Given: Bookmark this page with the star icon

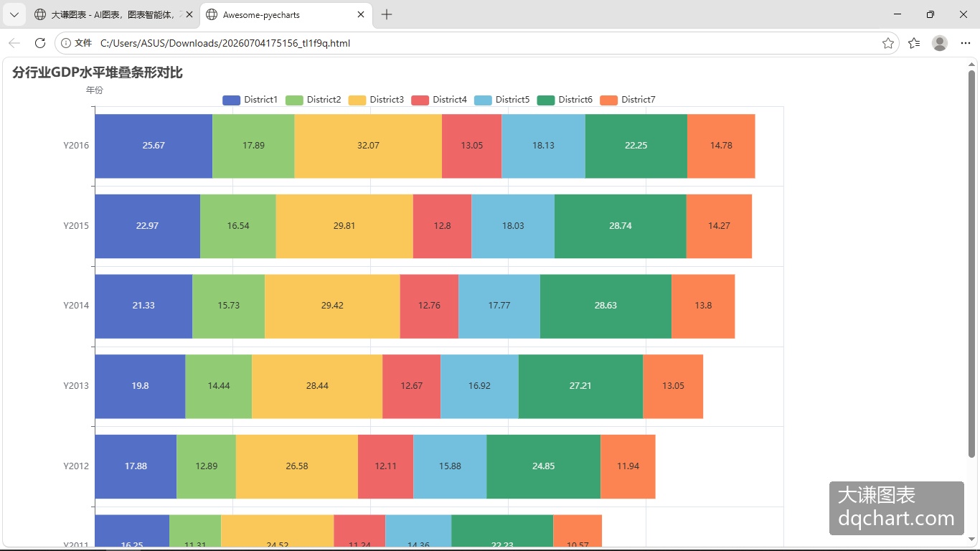Looking at the screenshot, I should (x=888, y=43).
